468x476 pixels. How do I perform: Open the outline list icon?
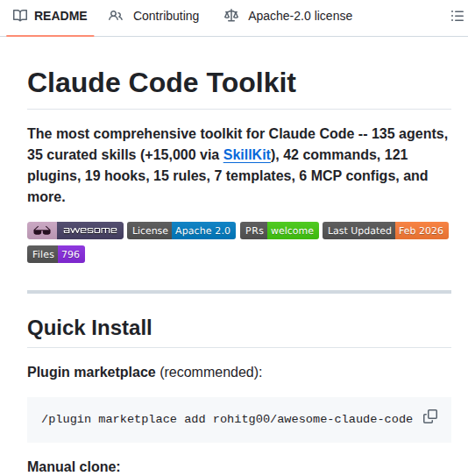click(457, 16)
